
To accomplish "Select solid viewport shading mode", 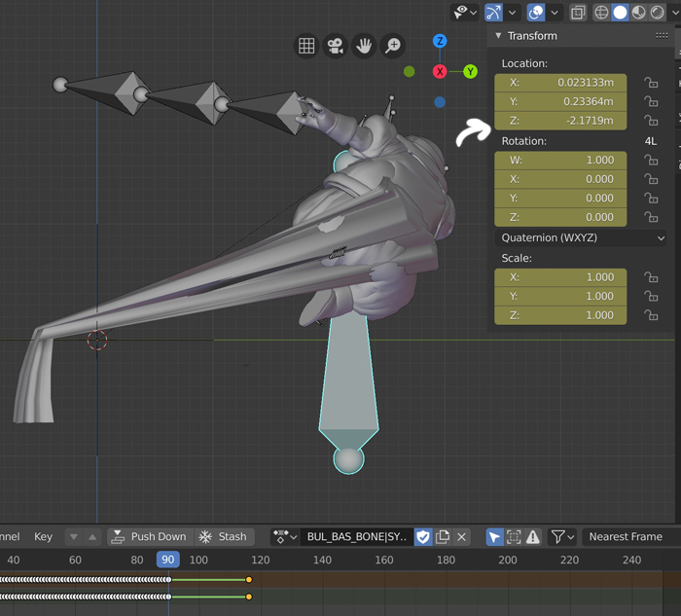I will [620, 13].
